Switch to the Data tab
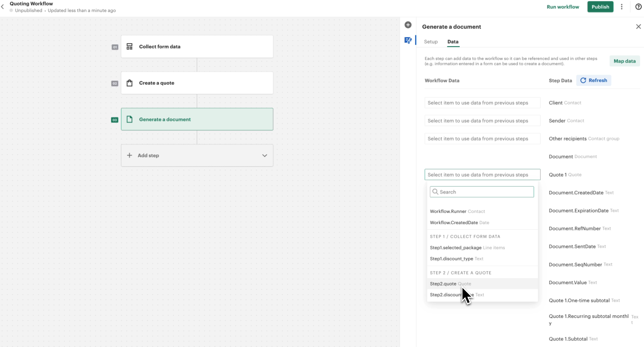 click(x=453, y=42)
